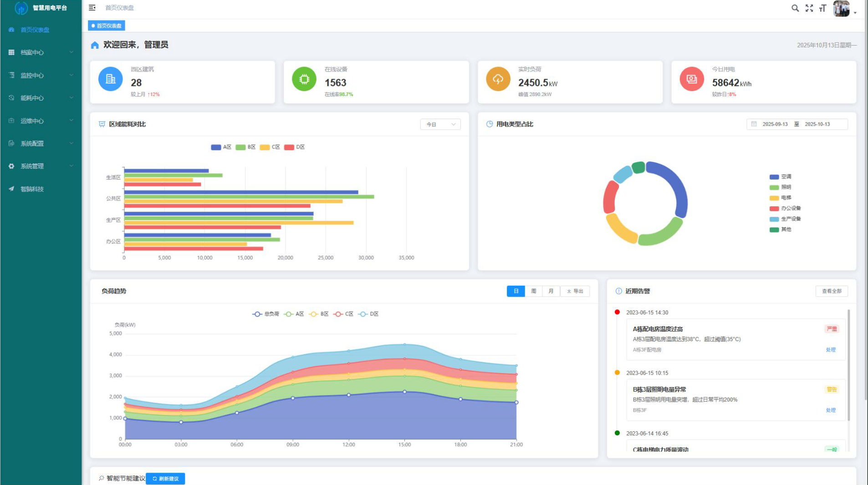Screen dimensions: 868x485
Task: Click the user avatar in the header
Action: (841, 8)
